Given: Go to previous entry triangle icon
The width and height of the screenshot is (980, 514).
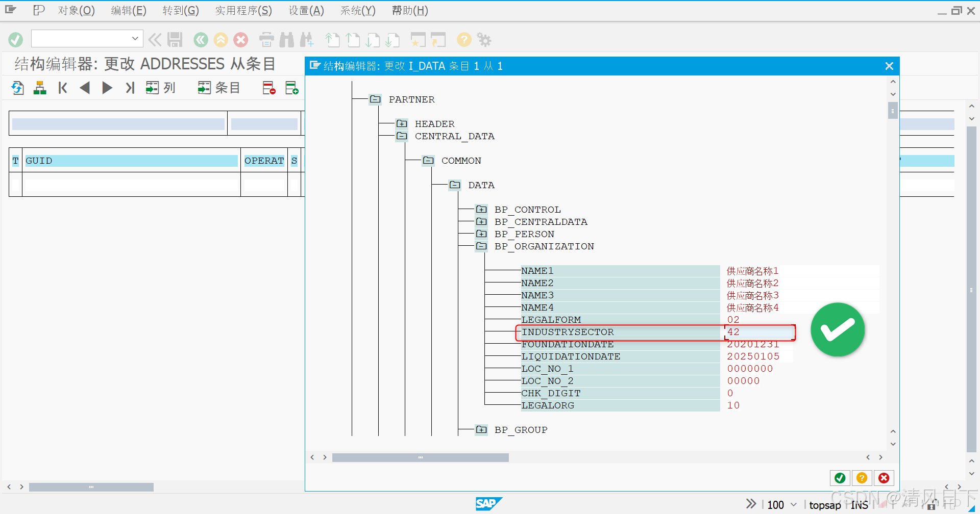Looking at the screenshot, I should click(x=85, y=88).
